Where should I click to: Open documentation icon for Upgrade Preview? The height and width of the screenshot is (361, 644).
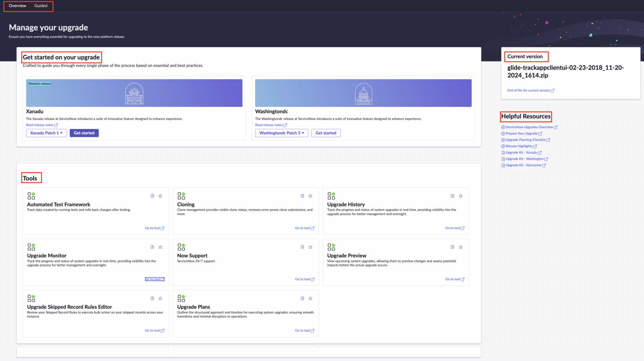click(452, 247)
